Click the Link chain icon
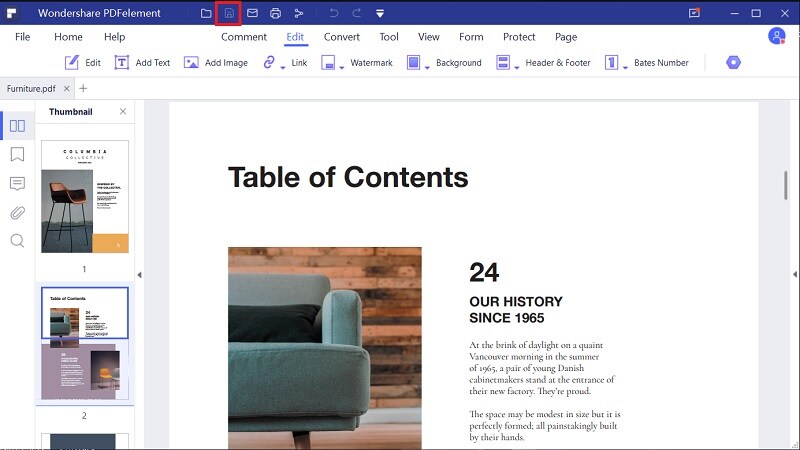This screenshot has height=450, width=800. 269,62
